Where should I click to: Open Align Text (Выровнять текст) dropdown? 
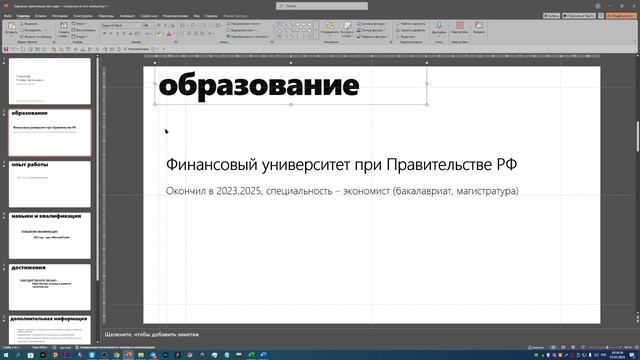point(242,30)
